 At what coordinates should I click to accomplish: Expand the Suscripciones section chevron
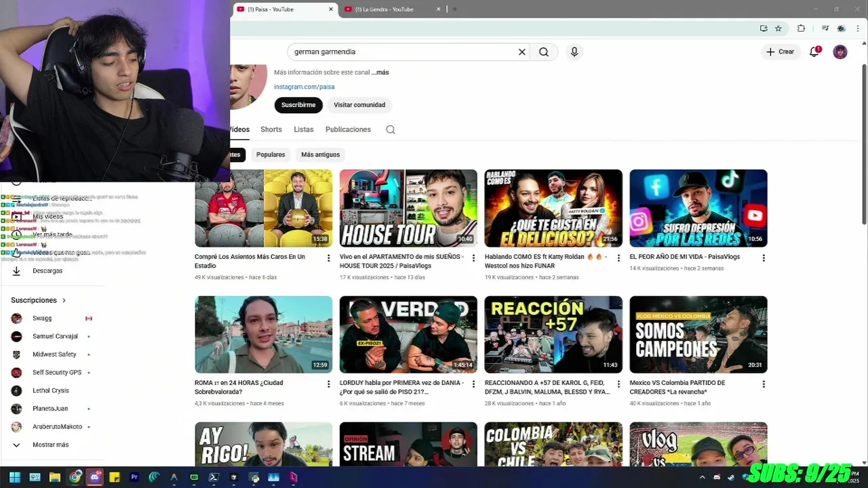(x=64, y=300)
